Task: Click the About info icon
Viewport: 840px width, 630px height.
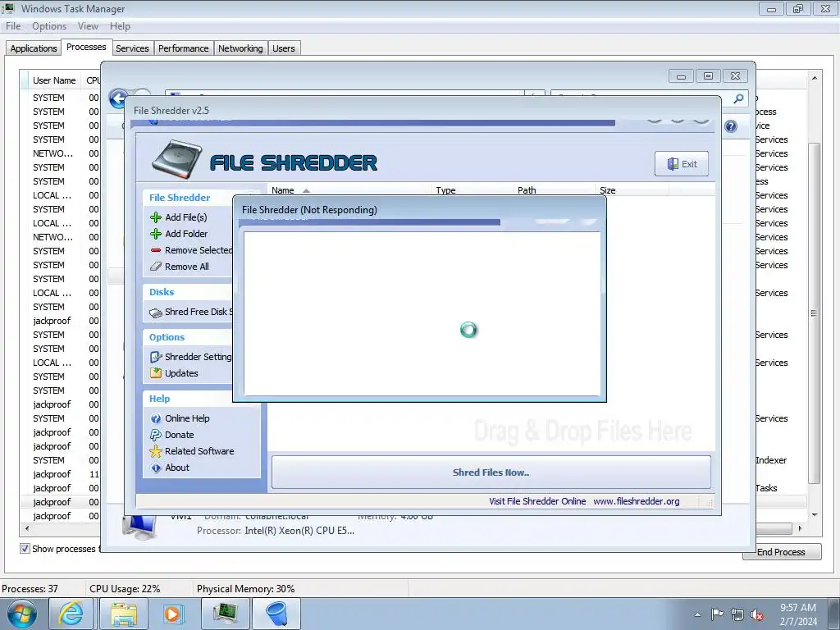Action: click(155, 468)
